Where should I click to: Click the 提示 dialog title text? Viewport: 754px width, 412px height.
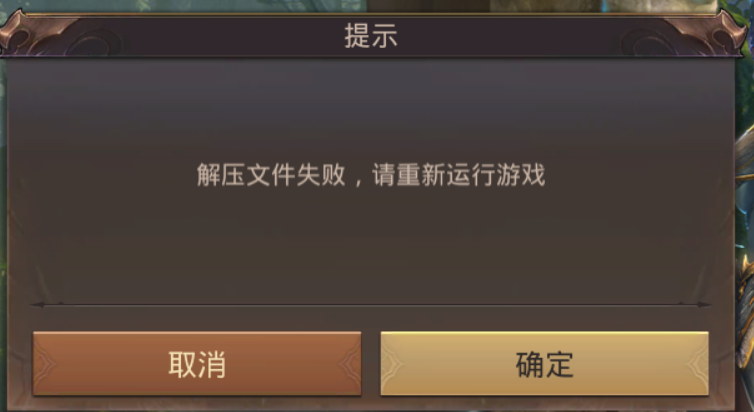(x=371, y=35)
